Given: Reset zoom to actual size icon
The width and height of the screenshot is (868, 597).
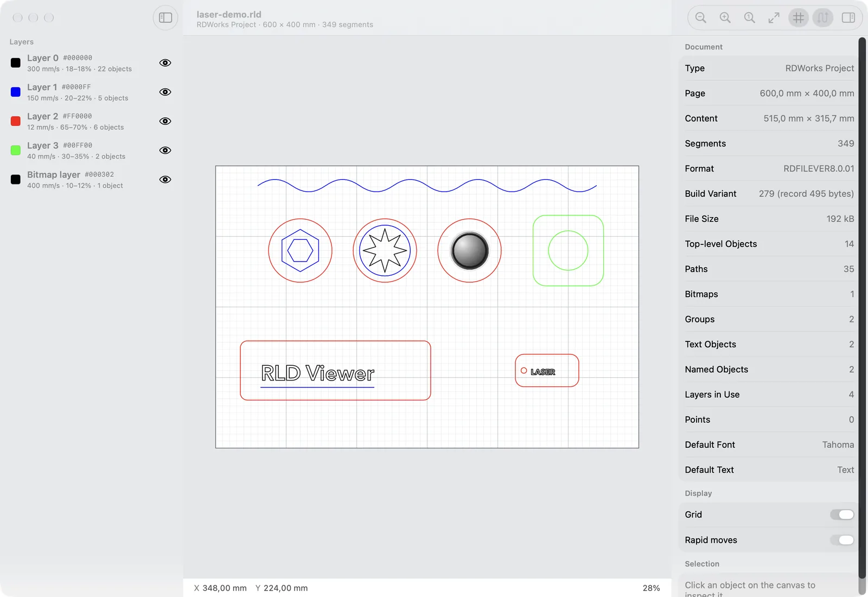Looking at the screenshot, I should click(750, 18).
